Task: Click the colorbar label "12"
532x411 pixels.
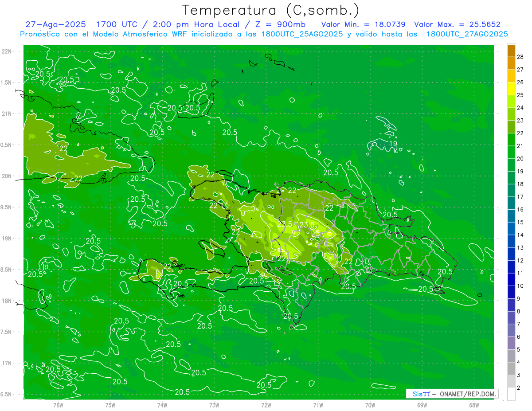Action: click(x=520, y=260)
